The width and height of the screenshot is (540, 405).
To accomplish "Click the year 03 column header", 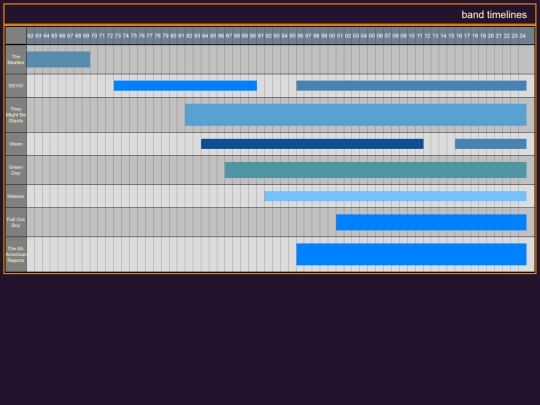I will point(356,36).
